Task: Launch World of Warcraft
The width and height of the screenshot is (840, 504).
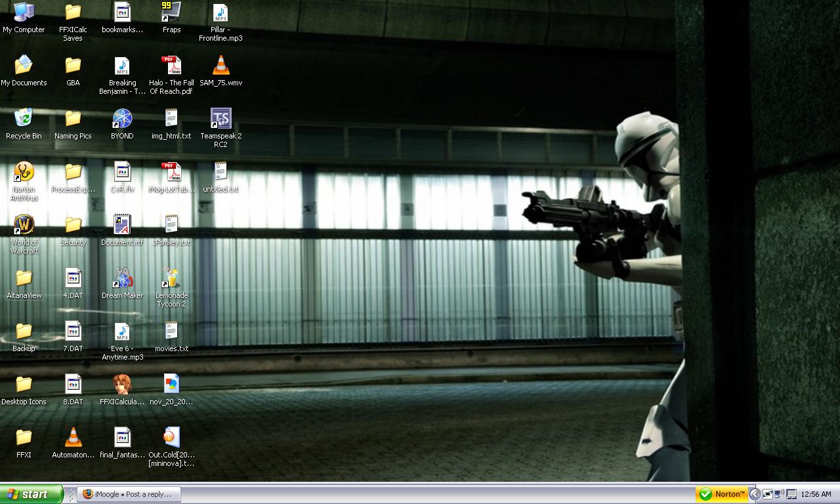Action: point(24,226)
